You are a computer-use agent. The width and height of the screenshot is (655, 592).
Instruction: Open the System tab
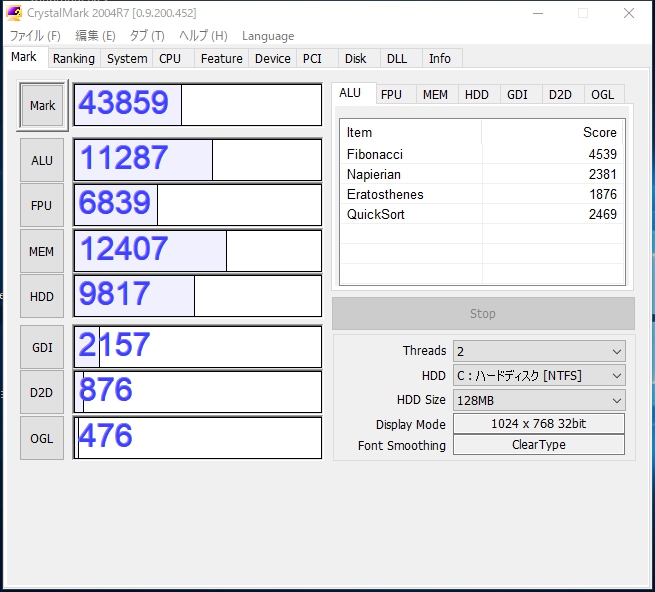coord(127,59)
